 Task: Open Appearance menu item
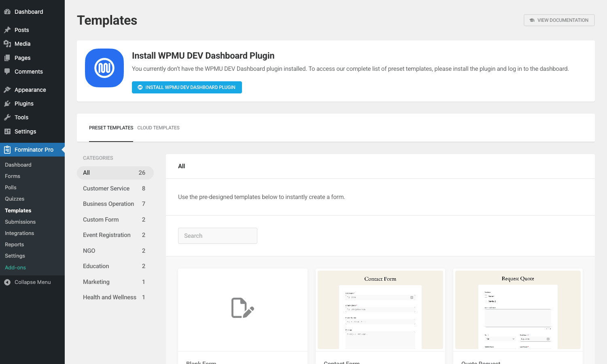(30, 90)
